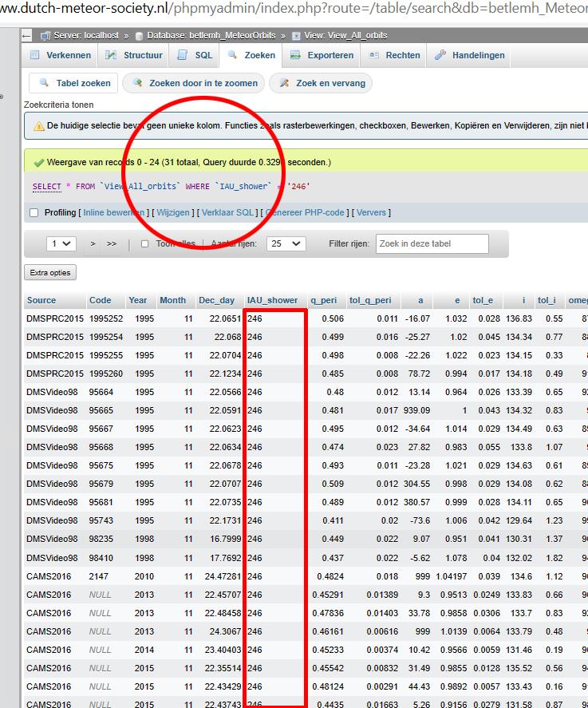Sort by the tol_i column header
Screen dimensions: 588x708
click(x=547, y=300)
